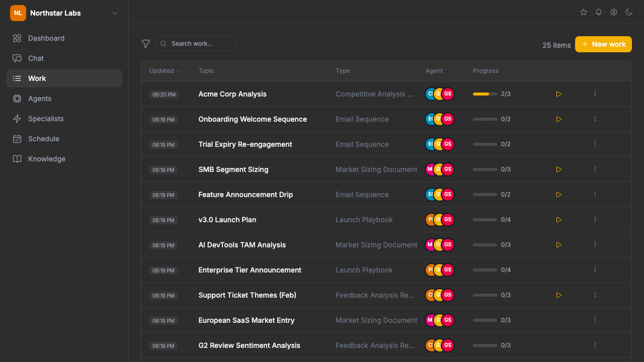Open SMB Segment Sizing item
The width and height of the screenshot is (644, 362).
coord(233,169)
